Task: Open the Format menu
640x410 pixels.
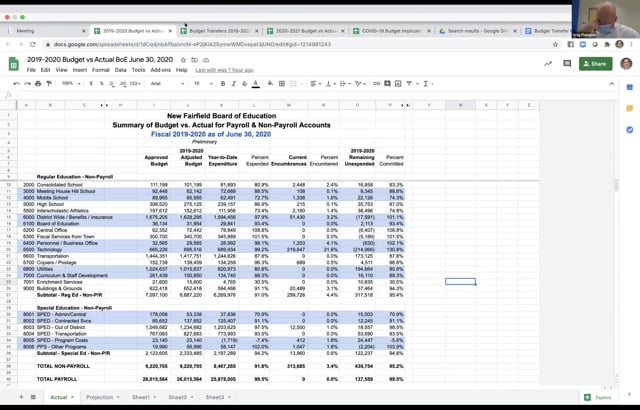Action: point(100,70)
